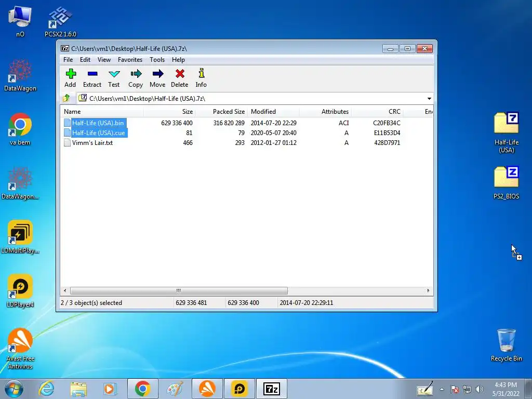
Task: Click the network tray icon
Action: [467, 389]
